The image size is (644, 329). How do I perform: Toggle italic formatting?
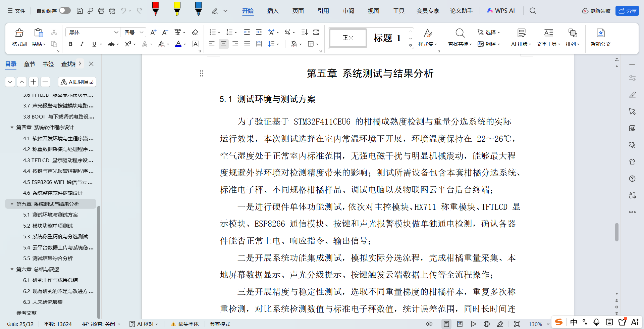[x=82, y=44]
